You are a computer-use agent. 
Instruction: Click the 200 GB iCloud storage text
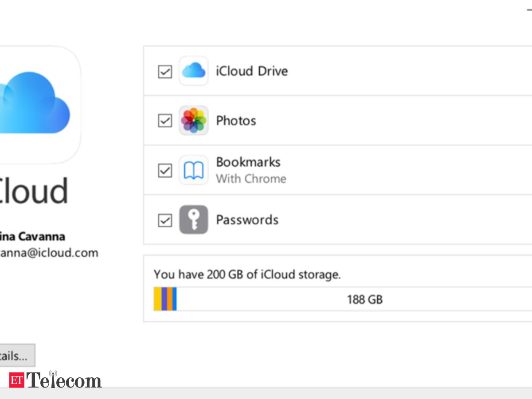pyautogui.click(x=247, y=274)
